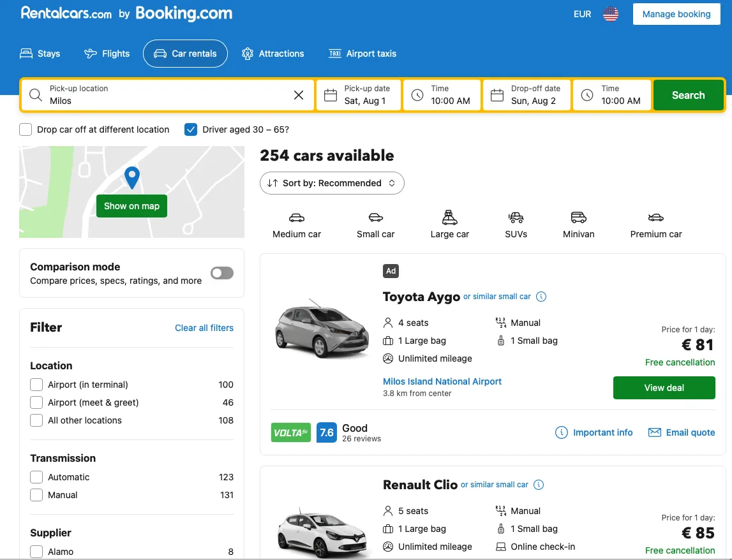This screenshot has height=560, width=732.
Task: Edit the Pick-up location field
Action: (x=168, y=95)
